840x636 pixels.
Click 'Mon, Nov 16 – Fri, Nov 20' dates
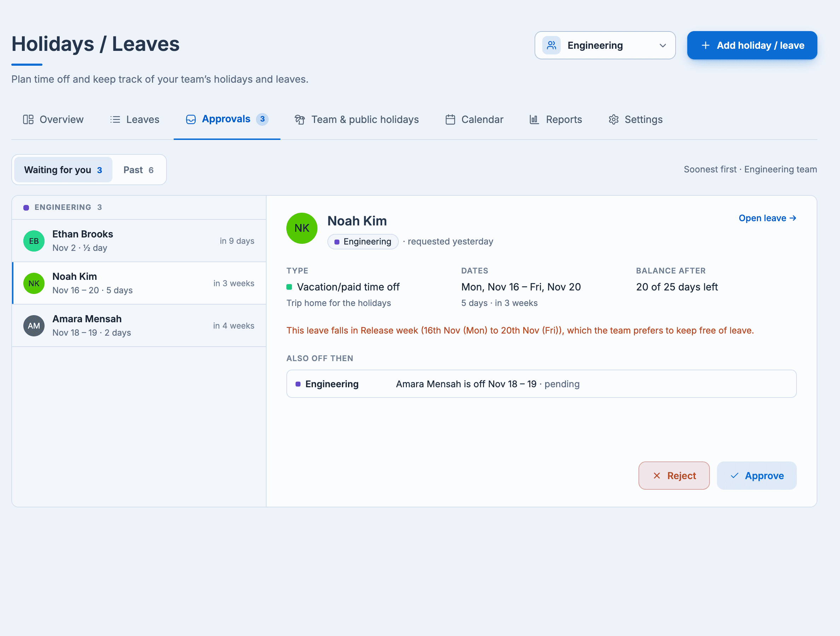[521, 287]
